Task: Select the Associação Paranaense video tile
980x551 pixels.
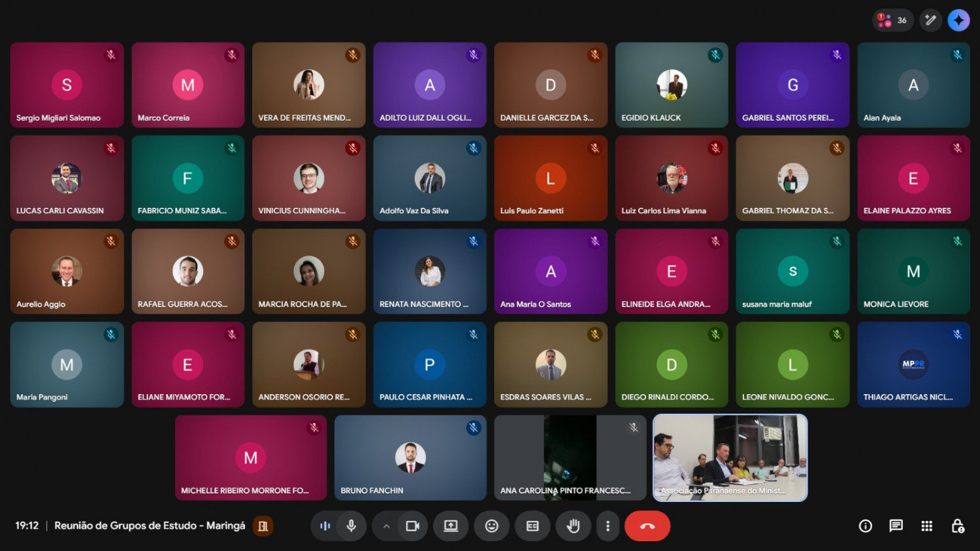Action: [730, 458]
